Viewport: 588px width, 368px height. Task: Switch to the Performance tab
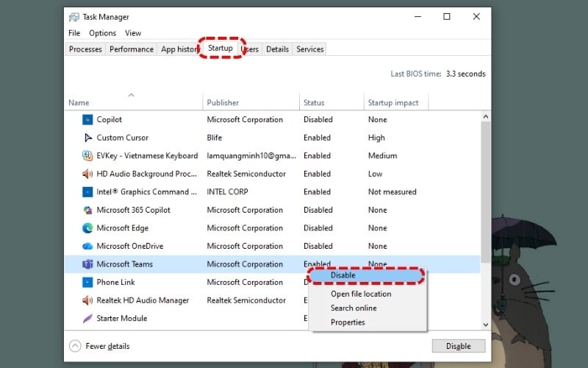point(132,49)
